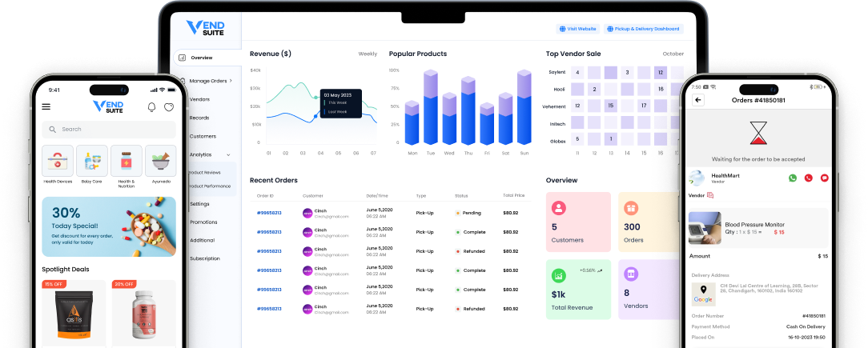Contact HealthMart vendor via WhatsApp icon

[x=793, y=178]
